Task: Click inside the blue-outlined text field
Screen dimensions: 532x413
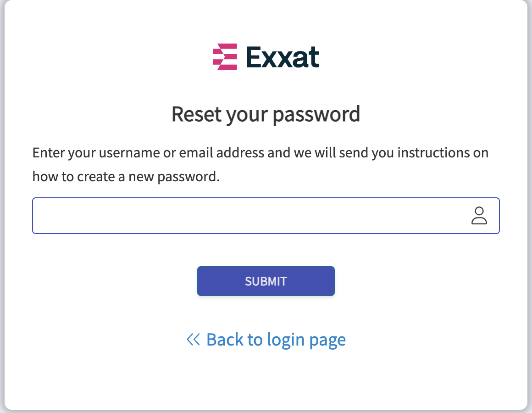Action: (x=266, y=216)
